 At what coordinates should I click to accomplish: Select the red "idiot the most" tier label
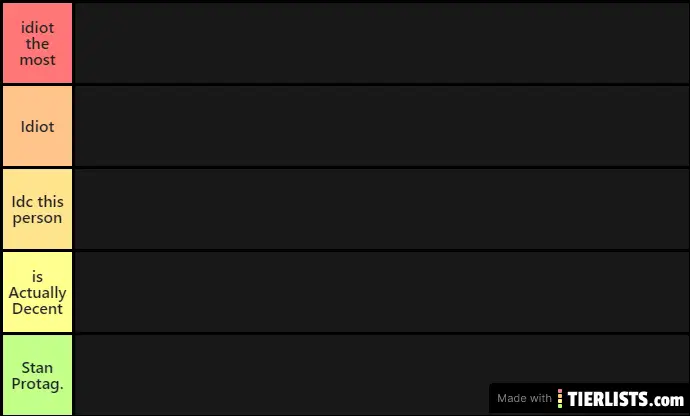click(x=37, y=43)
